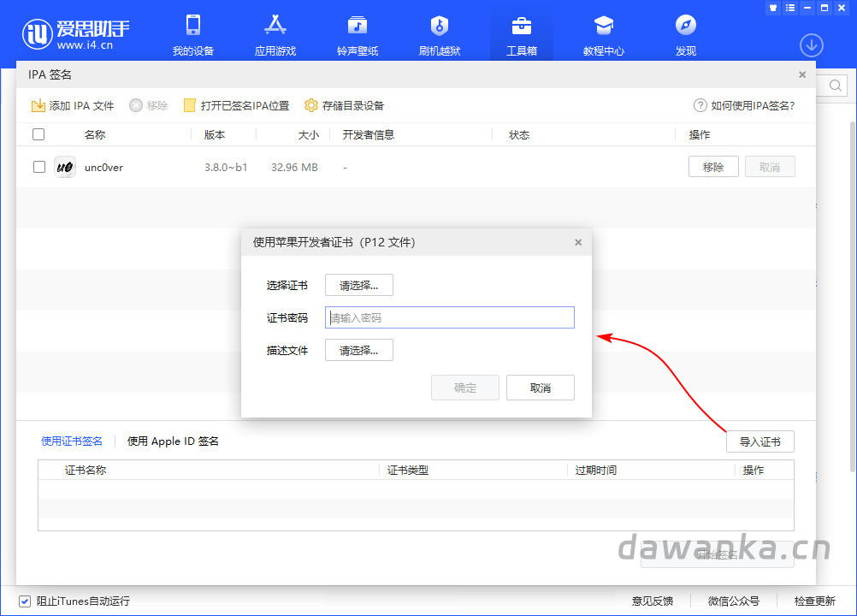Screen dimensions: 857x616
Task: Open the 工具箱 toolbox section
Action: [522, 36]
